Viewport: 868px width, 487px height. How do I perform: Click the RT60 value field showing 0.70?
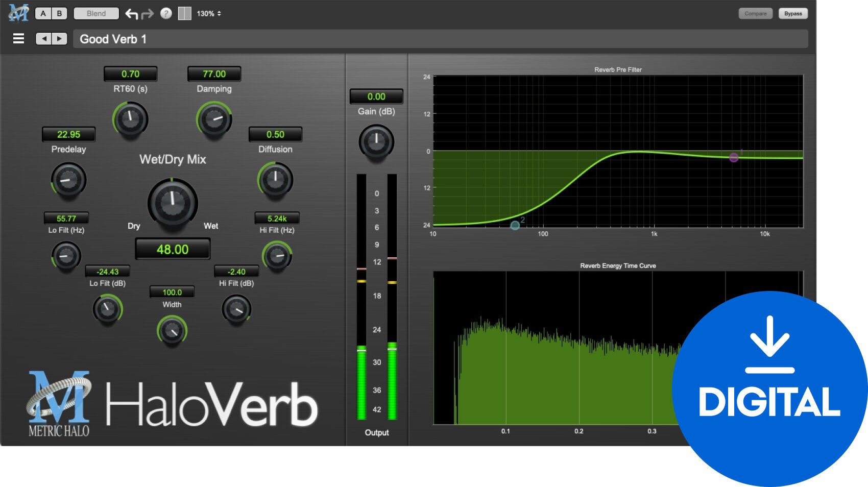(x=130, y=74)
